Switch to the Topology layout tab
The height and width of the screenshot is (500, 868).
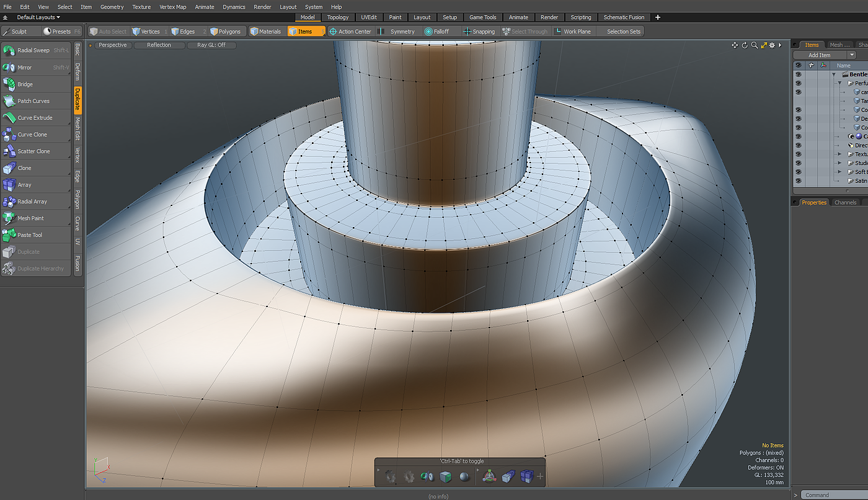pyautogui.click(x=338, y=17)
